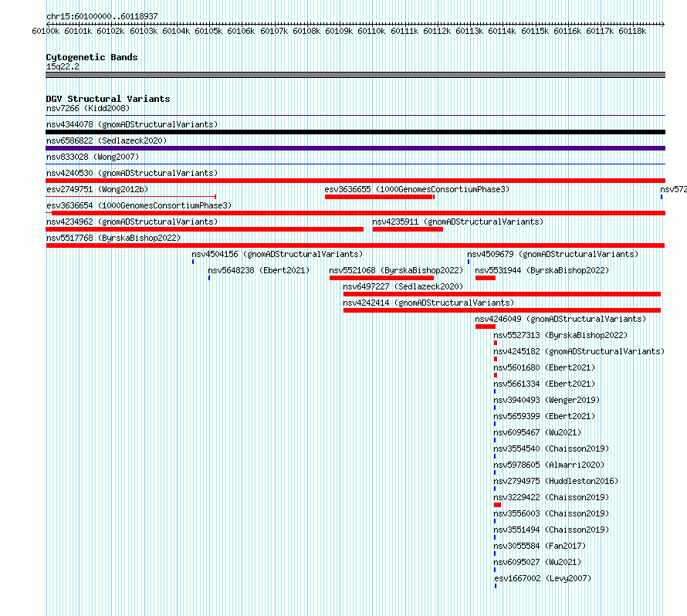687x616 pixels.
Task: Click nsv3551494 (Chaisson2019) label
Action: coord(552,530)
